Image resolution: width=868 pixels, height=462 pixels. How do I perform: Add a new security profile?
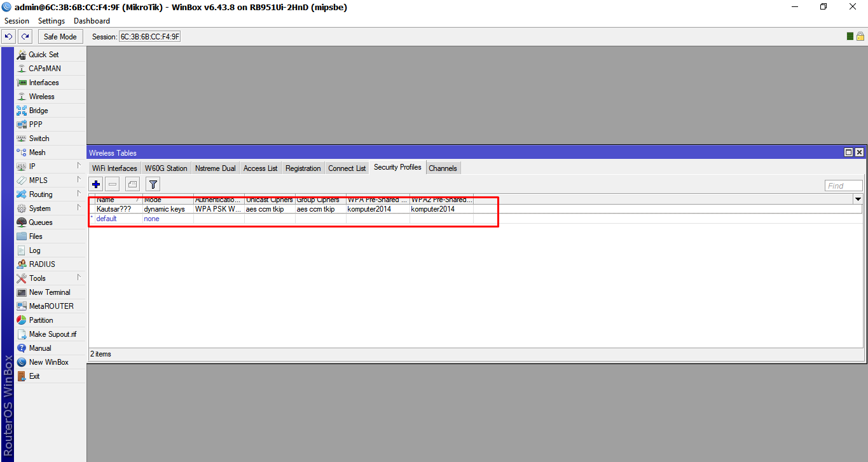pos(95,184)
